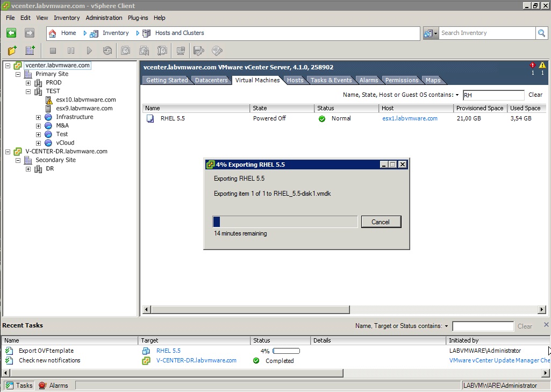Click the esx10.labvmware.com host warning icon
This screenshot has height=392, width=551.
[x=49, y=100]
